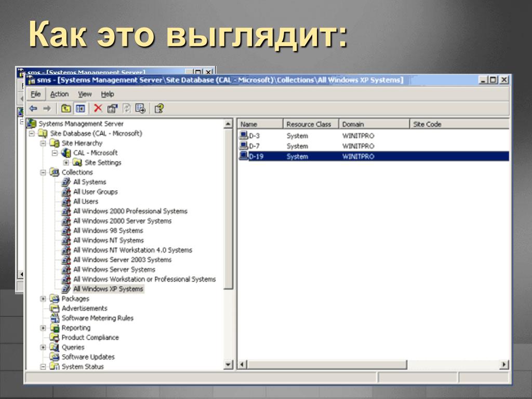Viewport: 532px width, 399px height.
Task: Click the Site Database folder icon
Action: [43, 134]
